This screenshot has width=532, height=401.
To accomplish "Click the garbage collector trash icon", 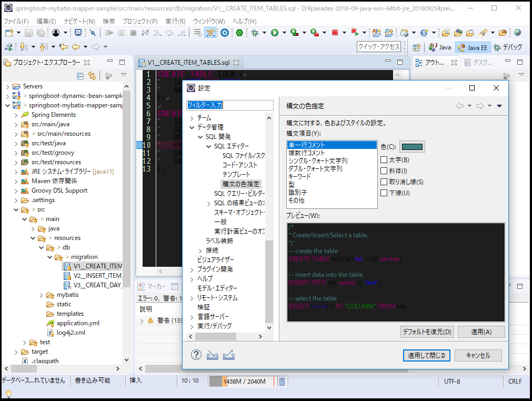I will [282, 382].
